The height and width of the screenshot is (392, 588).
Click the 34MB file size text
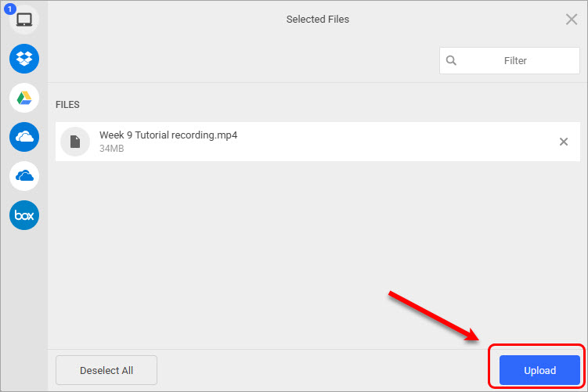coord(112,149)
